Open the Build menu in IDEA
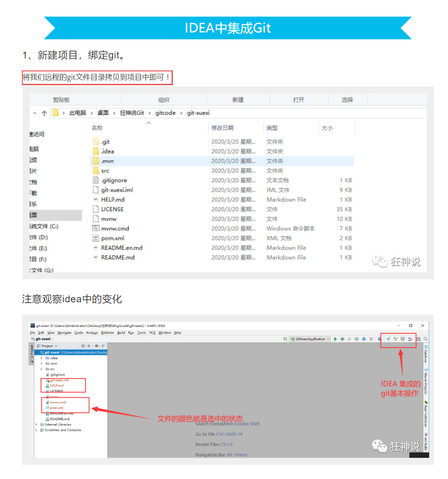 121,333
